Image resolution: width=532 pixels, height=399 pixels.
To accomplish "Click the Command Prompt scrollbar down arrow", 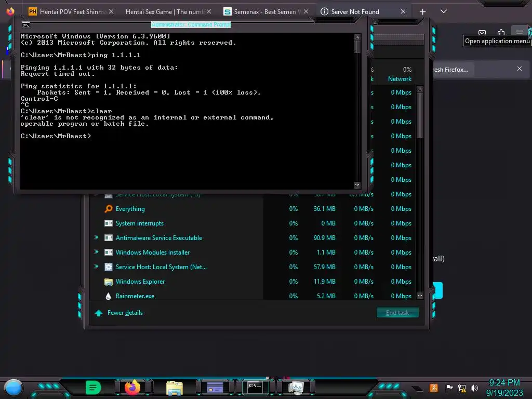I will pyautogui.click(x=357, y=185).
